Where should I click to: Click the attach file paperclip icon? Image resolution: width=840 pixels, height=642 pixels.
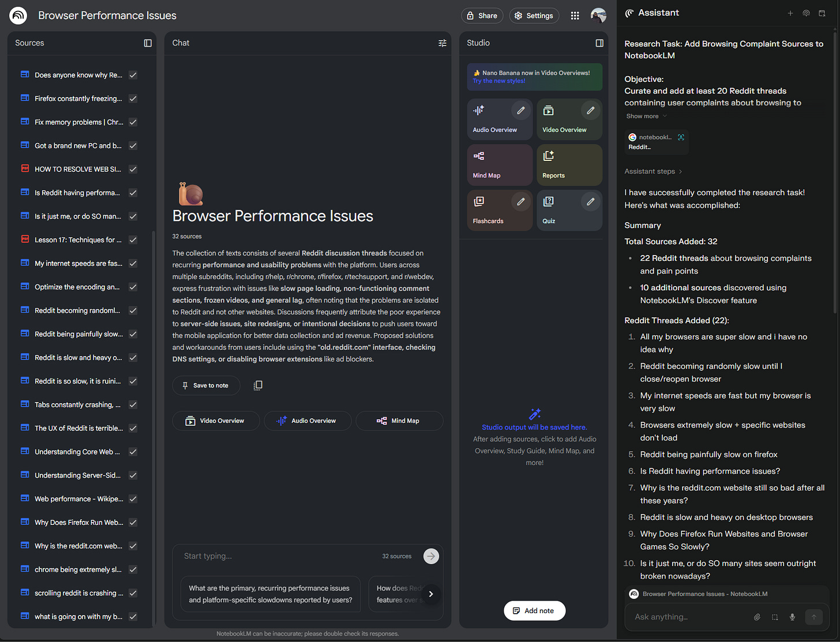(757, 617)
